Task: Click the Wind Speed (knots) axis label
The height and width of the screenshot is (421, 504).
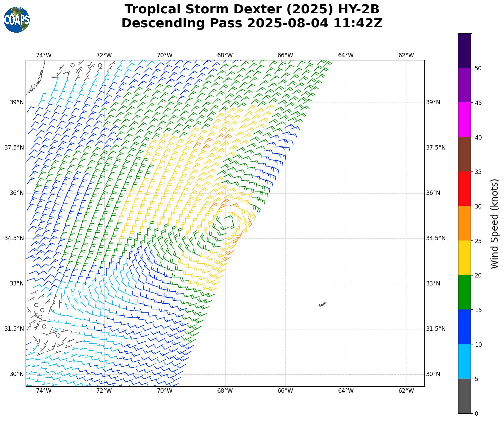Action: (x=495, y=223)
